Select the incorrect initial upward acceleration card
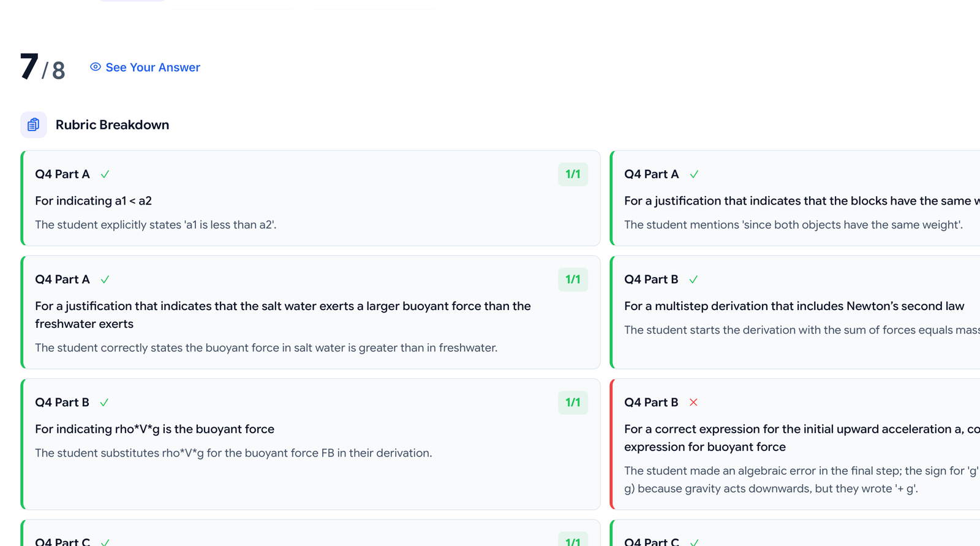The height and width of the screenshot is (546, 980). 796,453
